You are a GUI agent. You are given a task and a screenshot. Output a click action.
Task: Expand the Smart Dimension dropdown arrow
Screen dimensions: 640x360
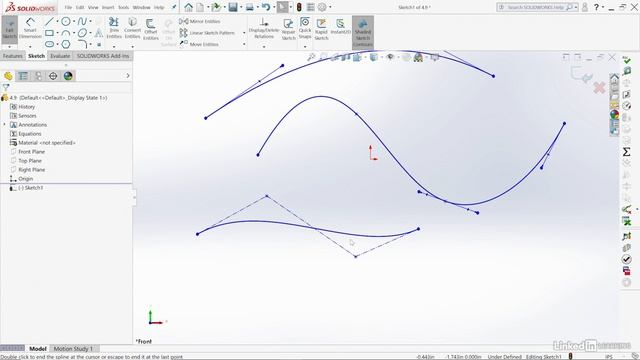point(30,46)
